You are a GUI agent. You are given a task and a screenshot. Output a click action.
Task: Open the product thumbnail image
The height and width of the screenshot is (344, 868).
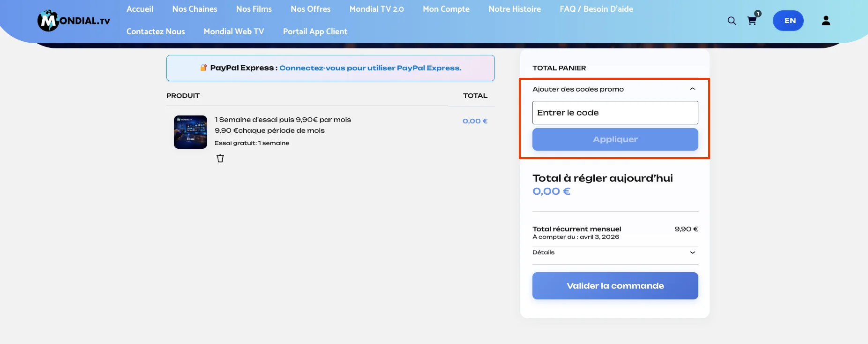[x=190, y=132]
